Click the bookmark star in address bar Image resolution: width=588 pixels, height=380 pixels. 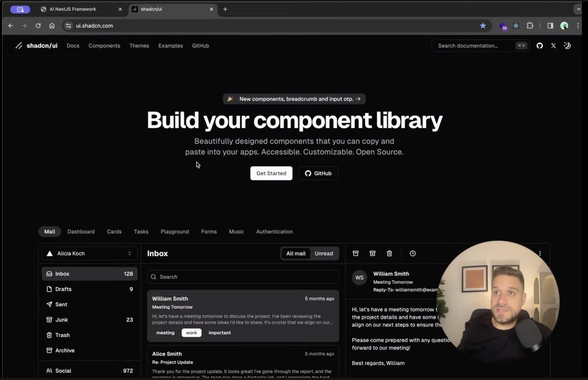[483, 25]
